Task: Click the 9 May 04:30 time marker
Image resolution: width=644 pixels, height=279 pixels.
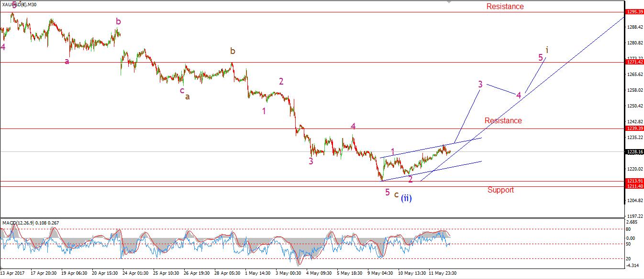Action: pos(381,273)
